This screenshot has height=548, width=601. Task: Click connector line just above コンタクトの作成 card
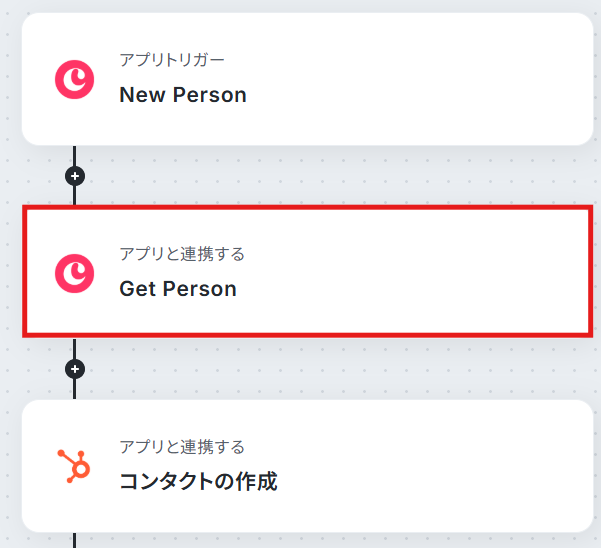click(74, 390)
